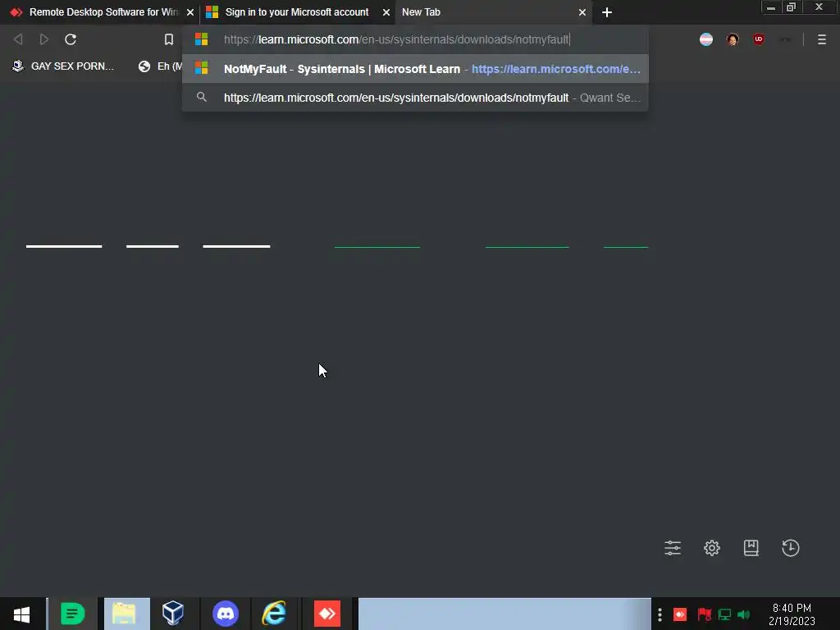Open the new tab customize sliders icon
Screen dimensions: 840x630
tap(673, 547)
